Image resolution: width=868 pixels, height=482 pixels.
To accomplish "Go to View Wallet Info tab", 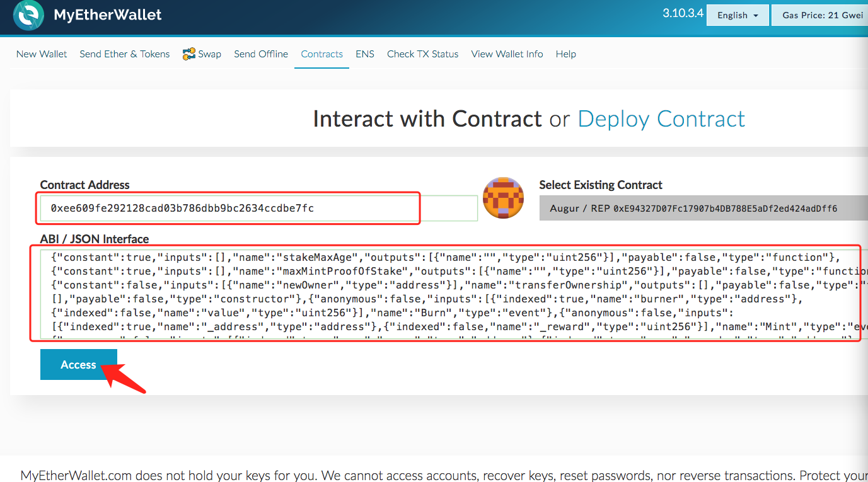I will click(x=507, y=54).
